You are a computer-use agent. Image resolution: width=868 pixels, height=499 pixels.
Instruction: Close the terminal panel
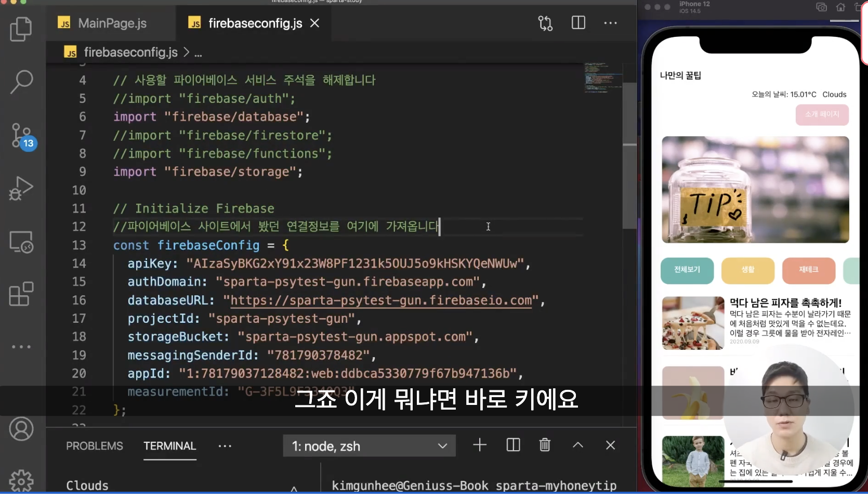(x=610, y=445)
